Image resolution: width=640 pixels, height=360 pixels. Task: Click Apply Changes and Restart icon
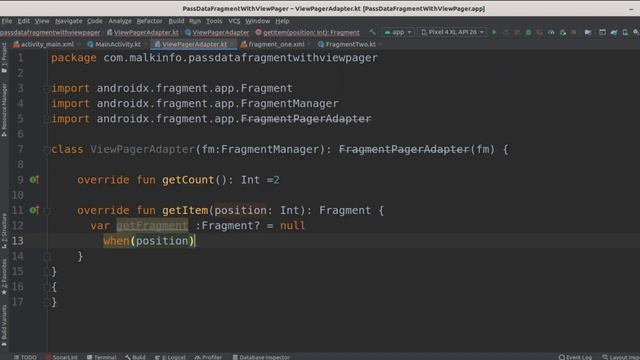[505, 32]
